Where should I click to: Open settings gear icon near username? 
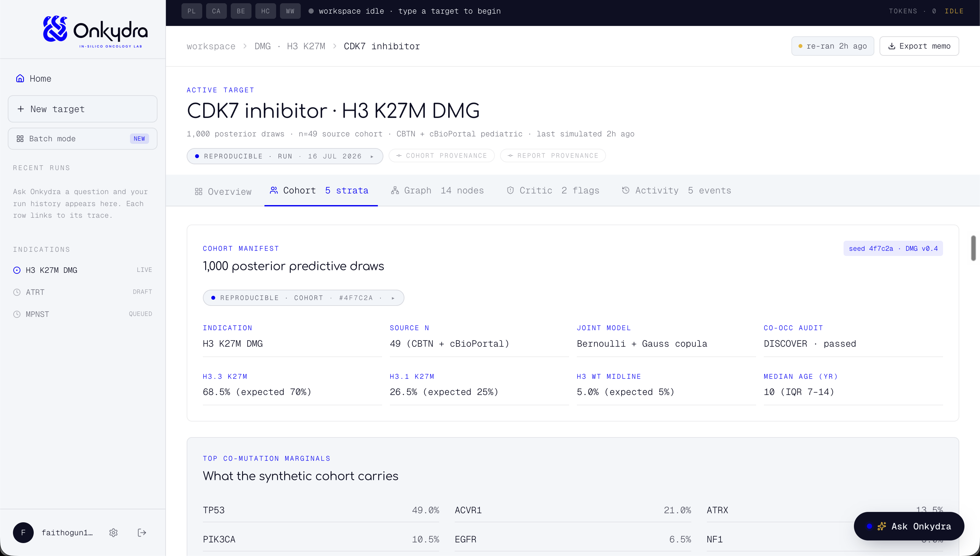pos(113,533)
